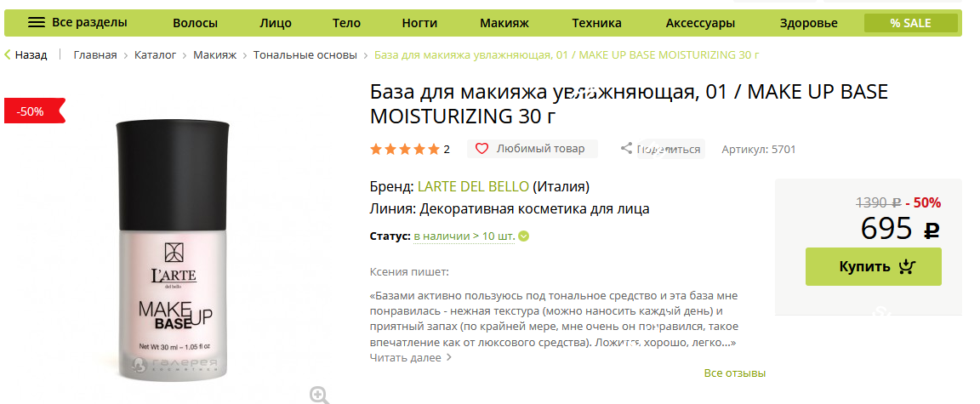Expand review via Читать далее

410,358
